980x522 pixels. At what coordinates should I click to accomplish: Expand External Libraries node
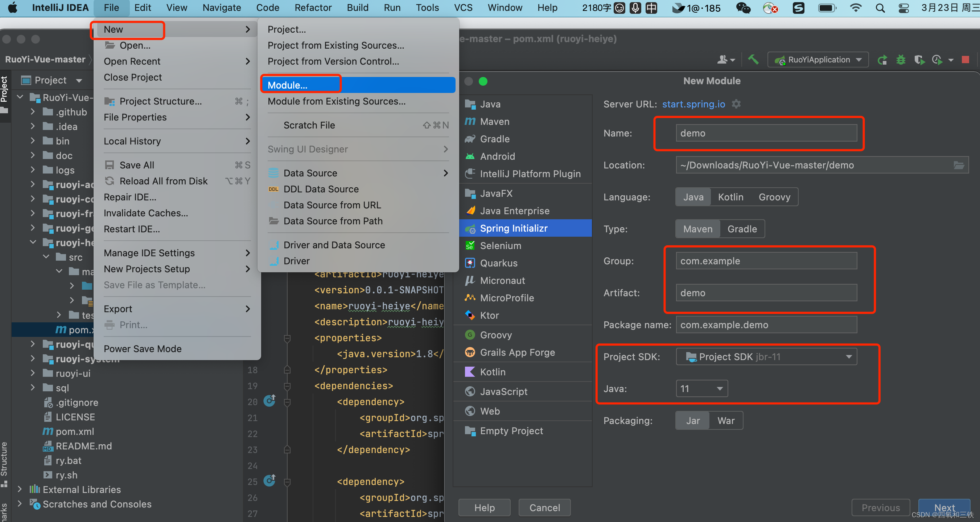pos(20,489)
